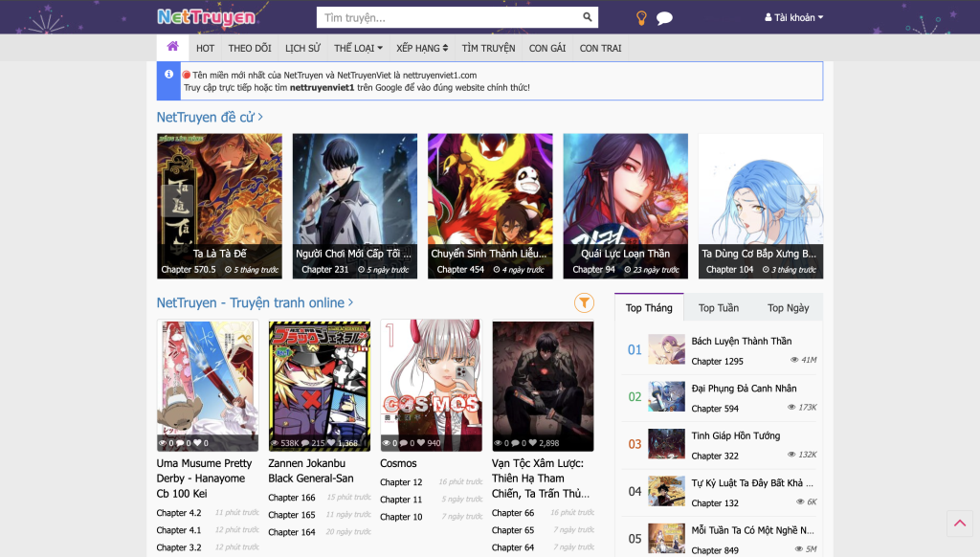This screenshot has height=557, width=980.
Task: Click the NetTruyen logo
Action: coord(206,17)
